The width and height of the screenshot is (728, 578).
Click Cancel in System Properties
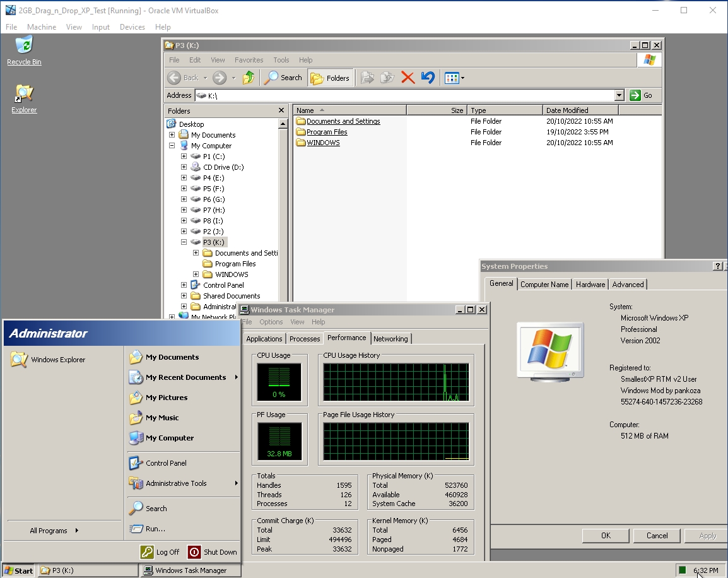(657, 536)
